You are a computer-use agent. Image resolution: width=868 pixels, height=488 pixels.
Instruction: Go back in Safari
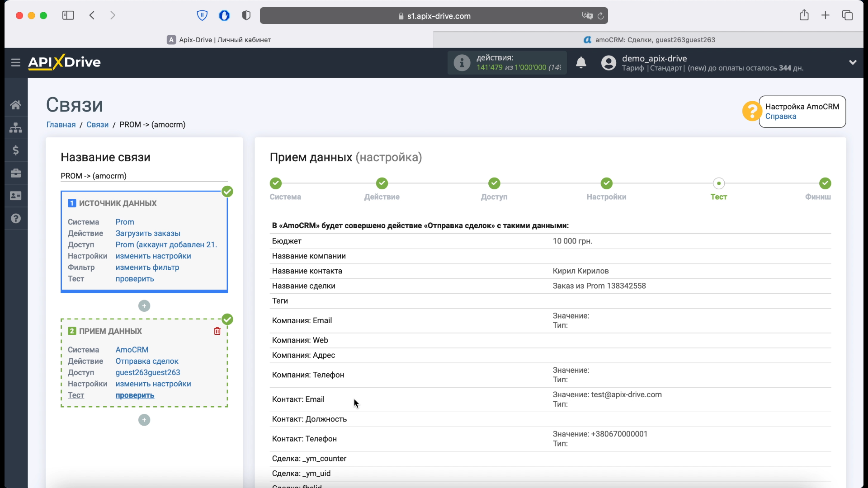click(x=92, y=15)
